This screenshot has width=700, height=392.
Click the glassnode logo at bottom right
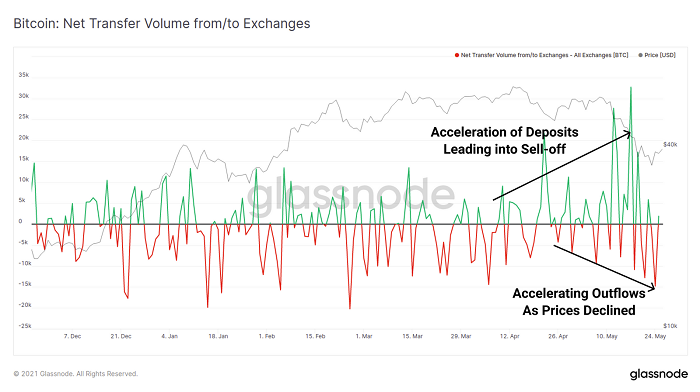[x=658, y=374]
